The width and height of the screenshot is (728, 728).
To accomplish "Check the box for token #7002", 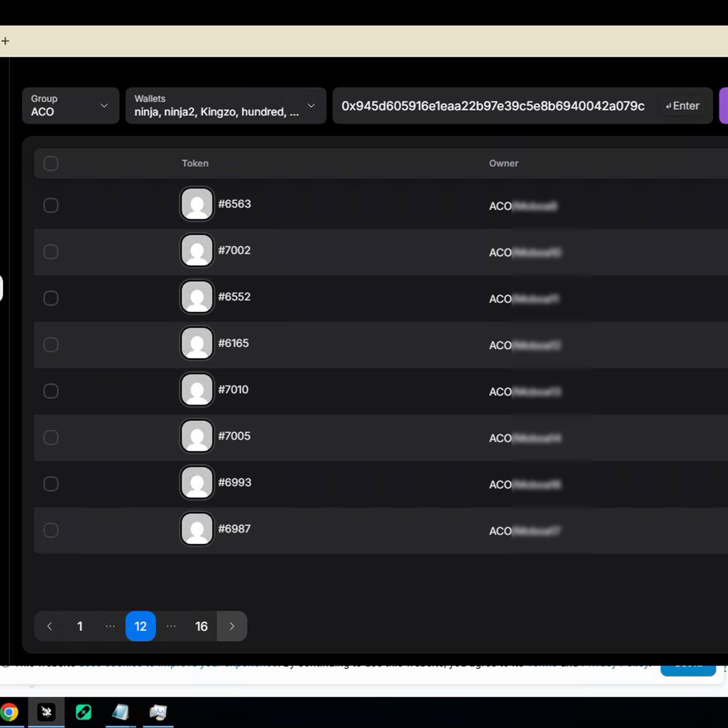I will (51, 252).
